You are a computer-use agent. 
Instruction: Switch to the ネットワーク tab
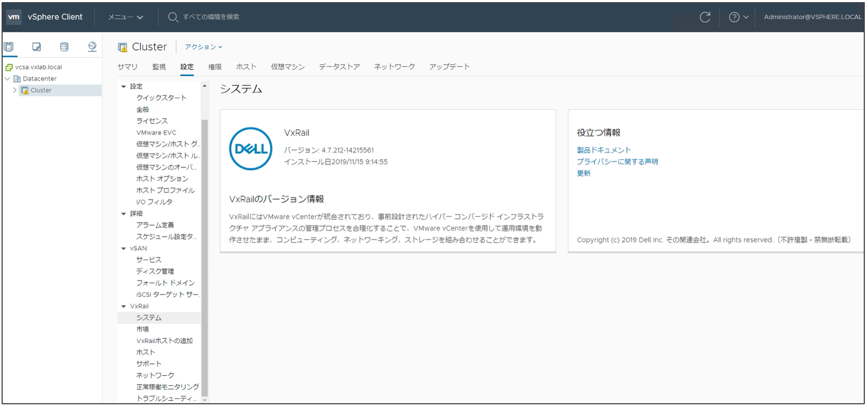394,67
